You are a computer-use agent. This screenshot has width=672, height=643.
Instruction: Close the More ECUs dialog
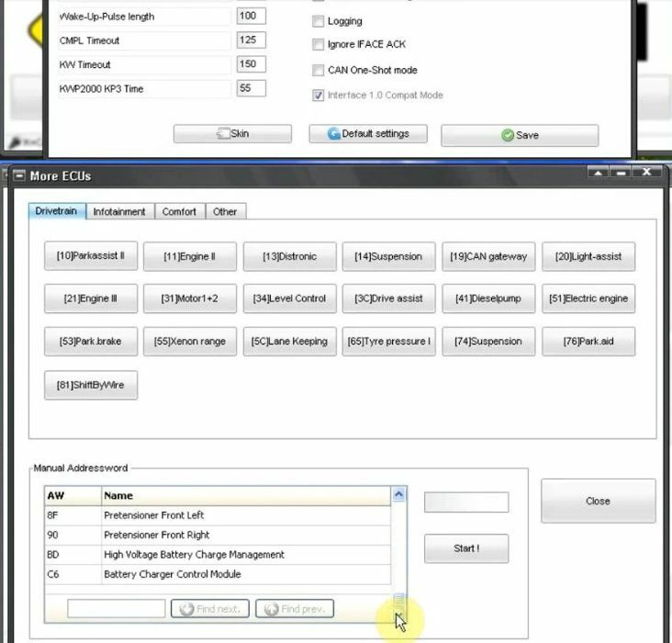point(599,501)
